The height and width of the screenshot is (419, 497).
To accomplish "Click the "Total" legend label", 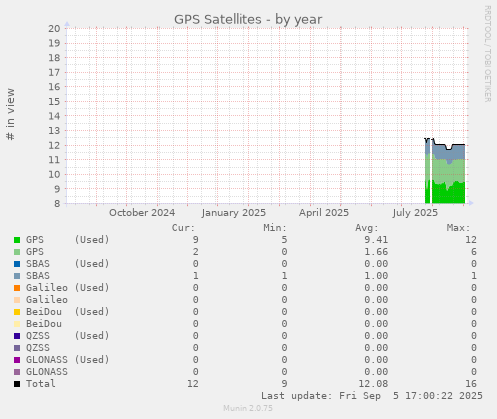I will coord(41,384).
